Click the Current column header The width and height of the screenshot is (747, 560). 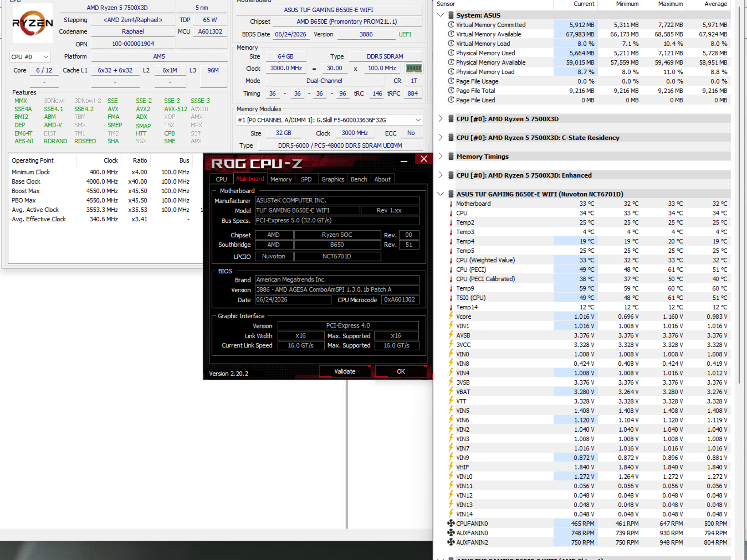coord(576,4)
